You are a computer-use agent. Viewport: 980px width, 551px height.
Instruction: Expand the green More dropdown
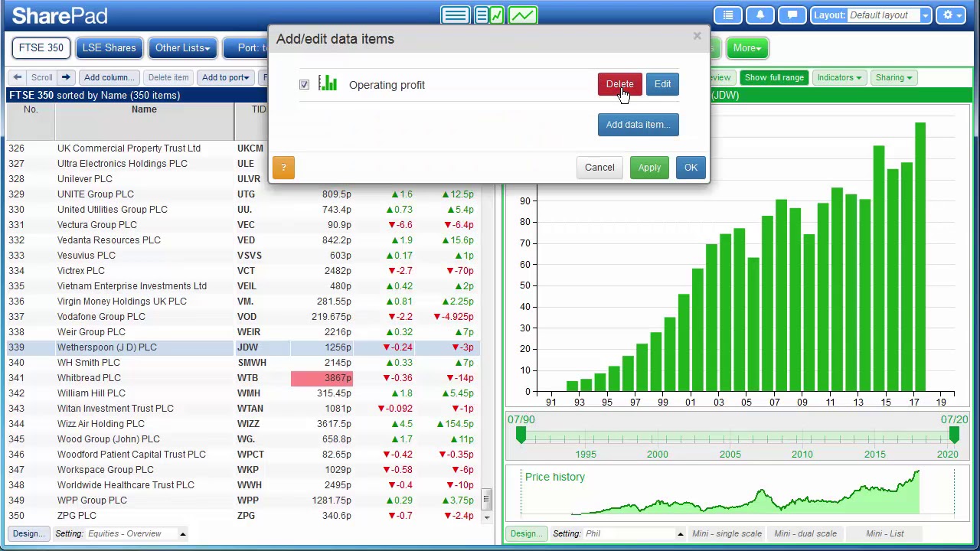pyautogui.click(x=746, y=48)
